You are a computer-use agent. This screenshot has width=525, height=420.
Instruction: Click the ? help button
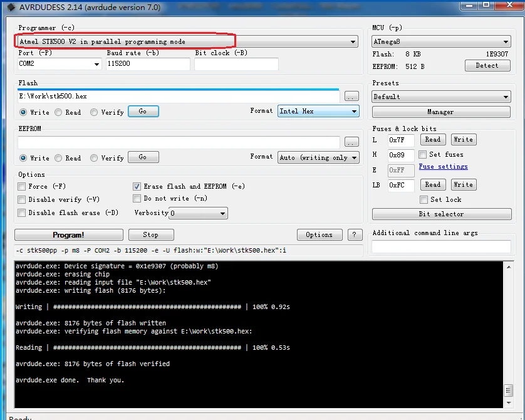[x=355, y=235]
